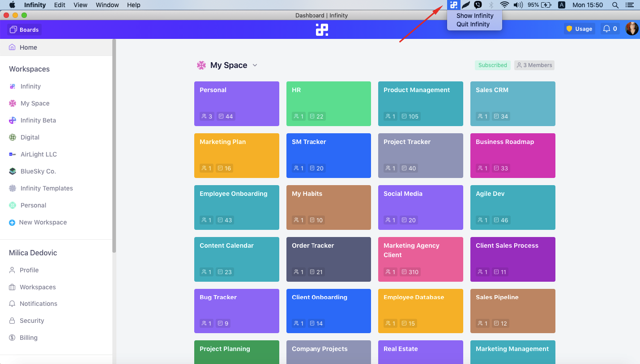The width and height of the screenshot is (640, 364).
Task: Open Infinity Beta workspace icon
Action: click(x=13, y=120)
